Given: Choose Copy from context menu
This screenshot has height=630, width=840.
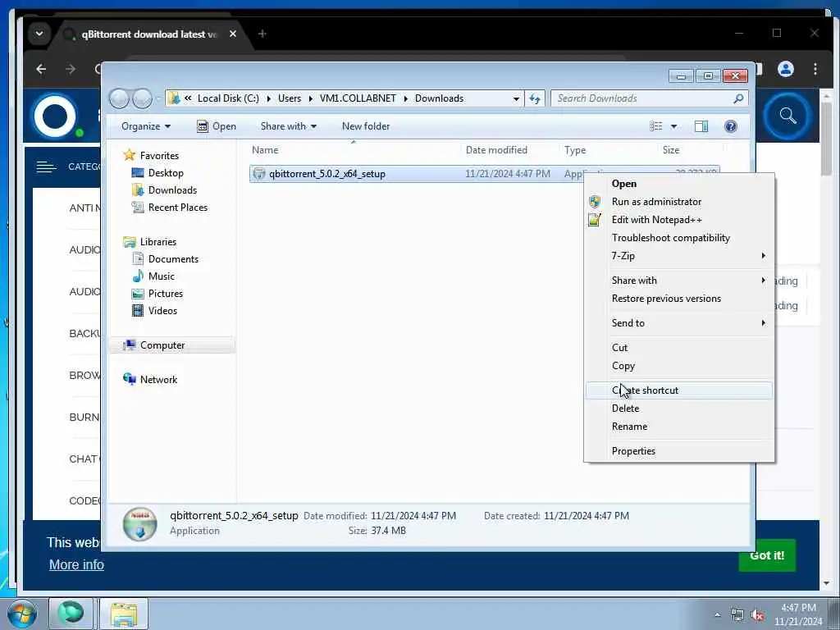Looking at the screenshot, I should click(623, 366).
